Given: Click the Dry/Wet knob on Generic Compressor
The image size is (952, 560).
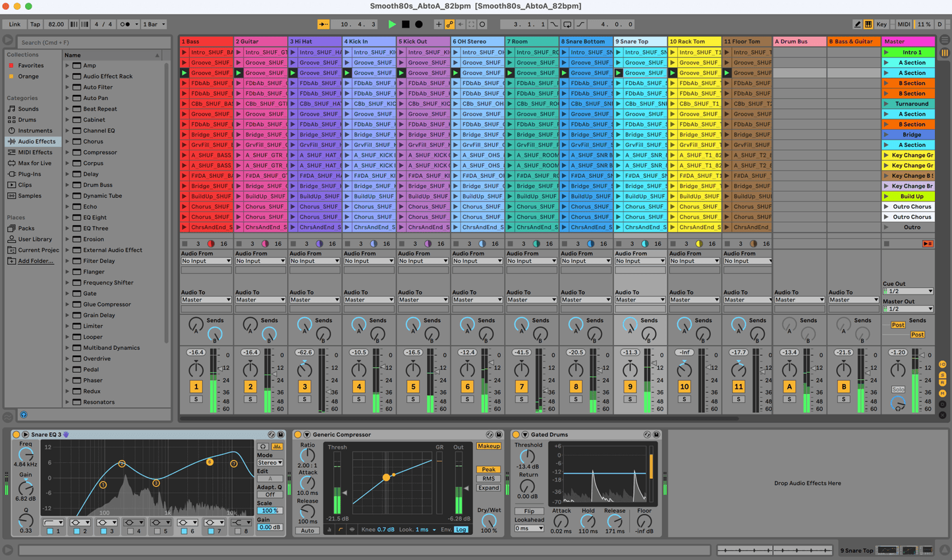Looking at the screenshot, I should coord(488,520).
